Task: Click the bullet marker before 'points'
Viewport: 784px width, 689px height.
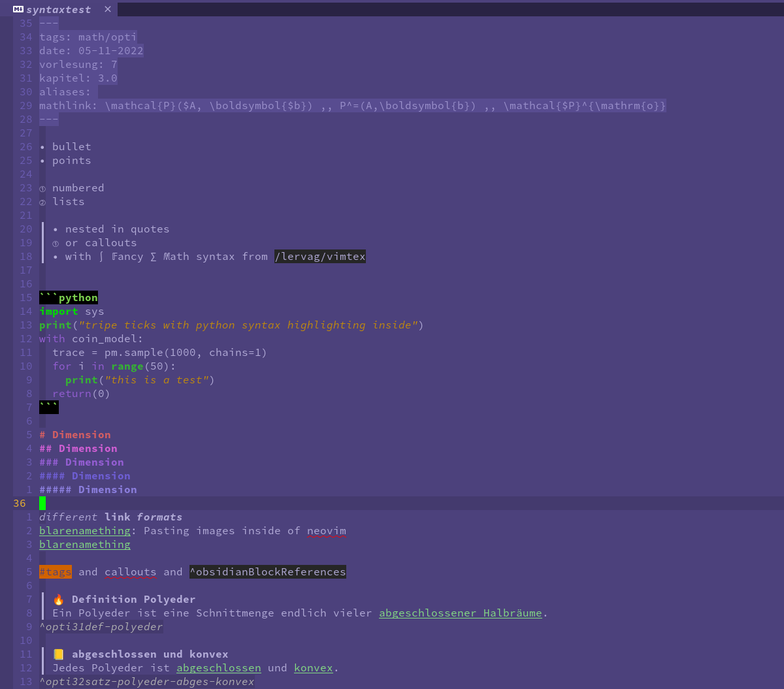Action: click(x=42, y=161)
